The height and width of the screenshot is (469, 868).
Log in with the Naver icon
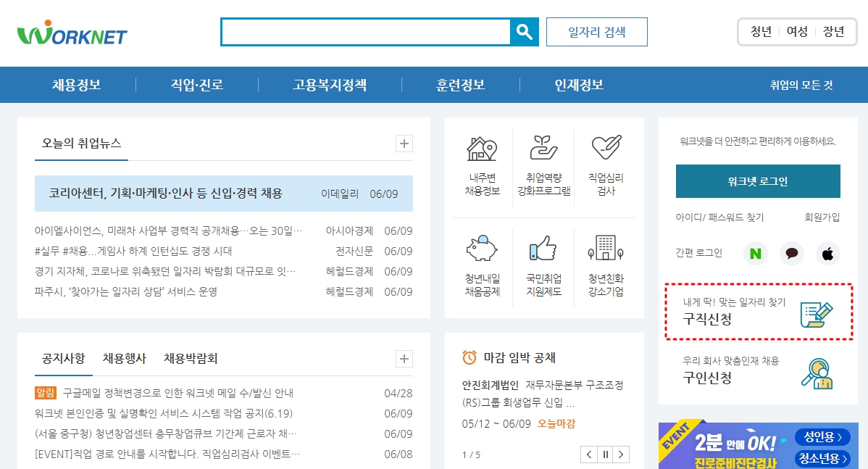(754, 253)
